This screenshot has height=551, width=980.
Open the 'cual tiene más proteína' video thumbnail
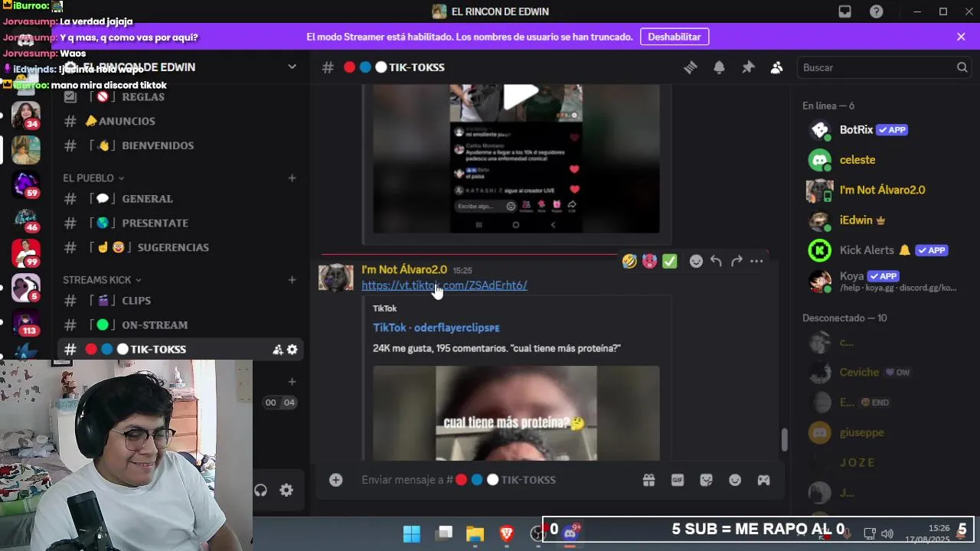click(x=516, y=413)
